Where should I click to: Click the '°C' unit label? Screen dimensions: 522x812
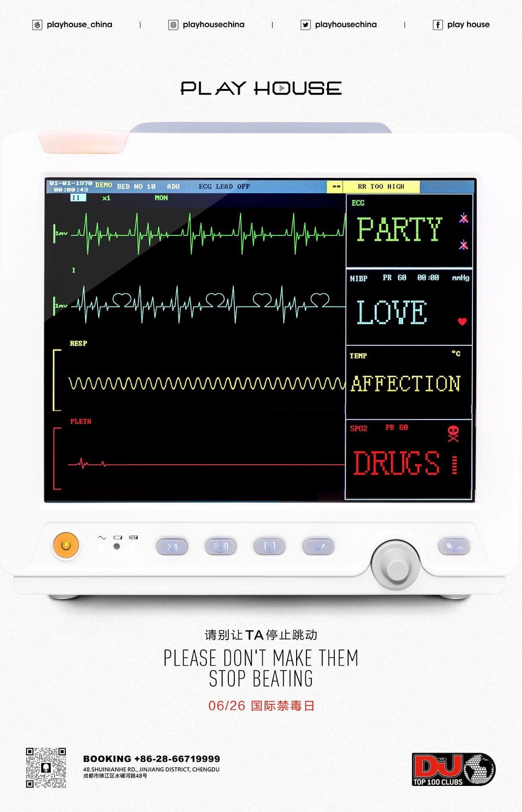[456, 353]
